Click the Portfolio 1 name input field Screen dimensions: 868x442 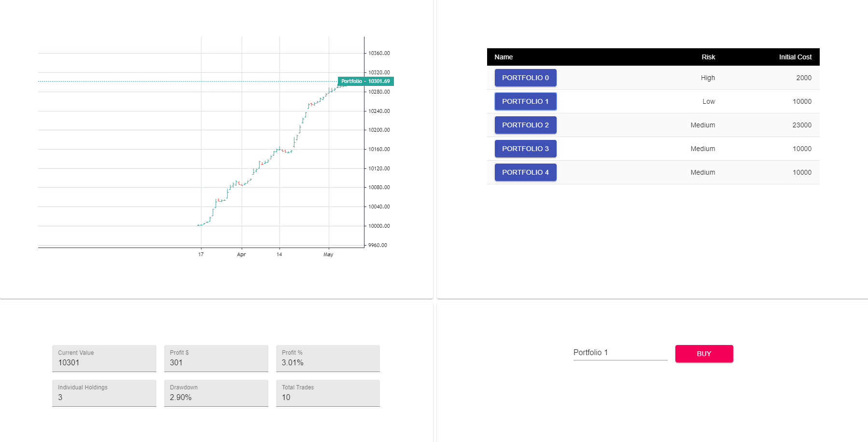pos(620,353)
